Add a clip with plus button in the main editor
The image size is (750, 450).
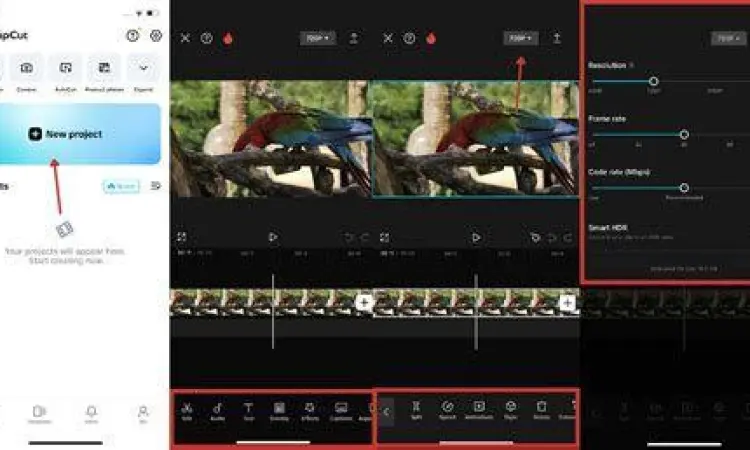(364, 303)
